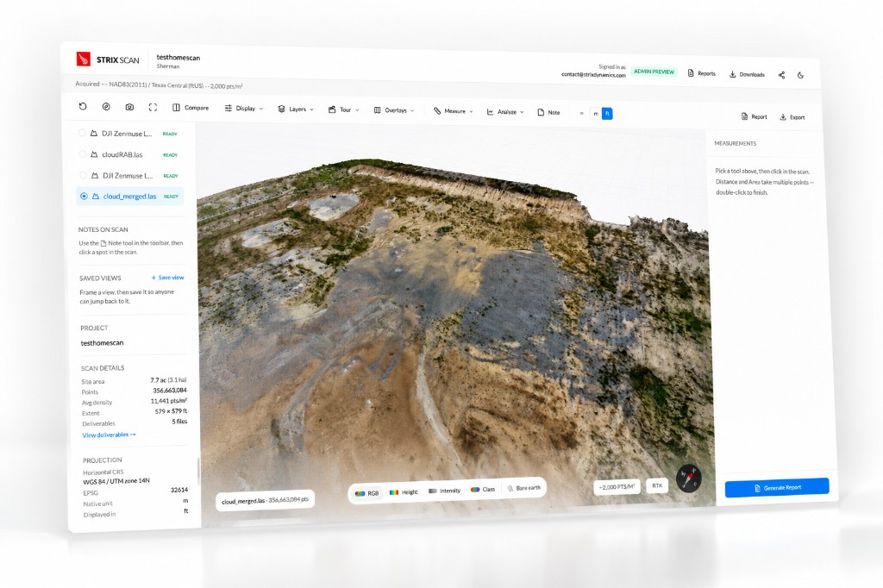Select the cloud_merged.las scan radio button
This screenshot has height=588, width=883.
[x=84, y=196]
